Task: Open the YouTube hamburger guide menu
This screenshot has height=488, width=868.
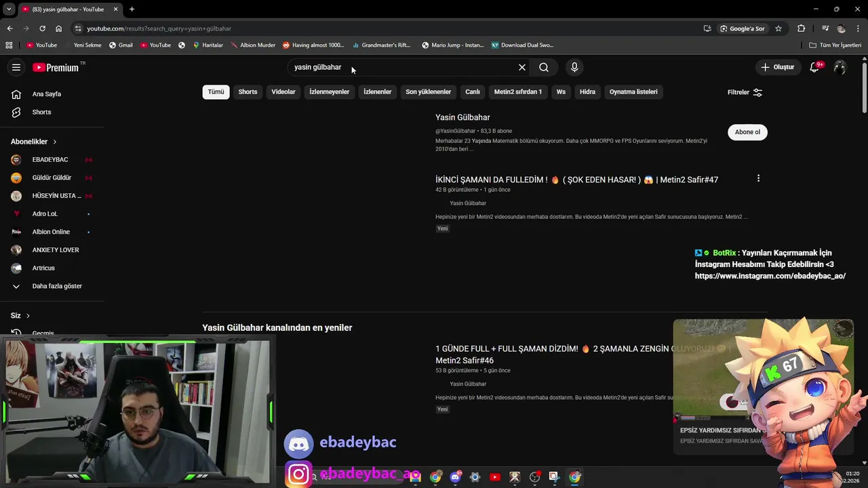Action: [x=16, y=67]
